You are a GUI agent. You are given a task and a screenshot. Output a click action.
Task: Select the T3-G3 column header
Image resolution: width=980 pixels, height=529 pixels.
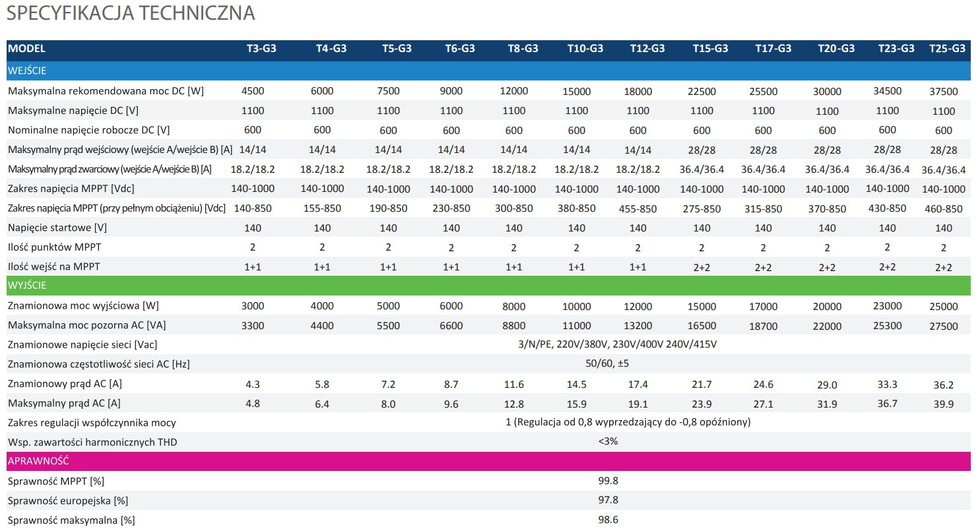pyautogui.click(x=261, y=49)
